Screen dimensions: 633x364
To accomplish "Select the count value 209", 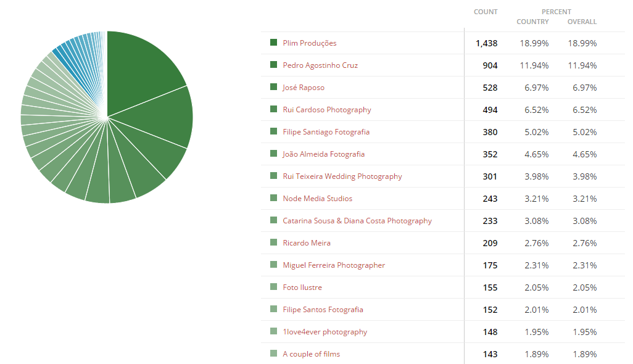I will pyautogui.click(x=490, y=243).
